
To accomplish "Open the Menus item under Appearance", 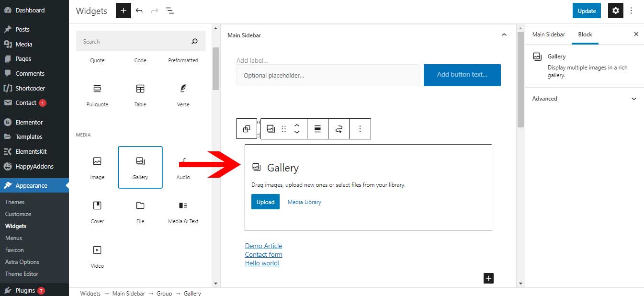I will tap(13, 238).
